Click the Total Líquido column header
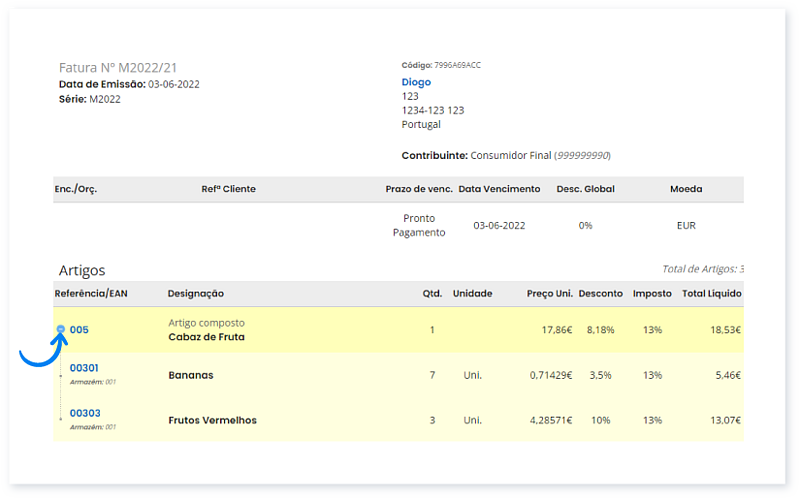Viewport: 800px width, 499px height. coord(711,294)
